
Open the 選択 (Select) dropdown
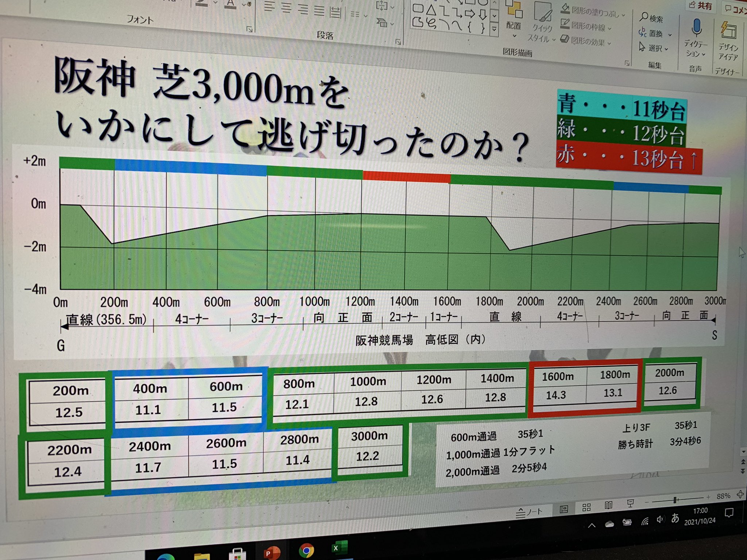pyautogui.click(x=653, y=48)
